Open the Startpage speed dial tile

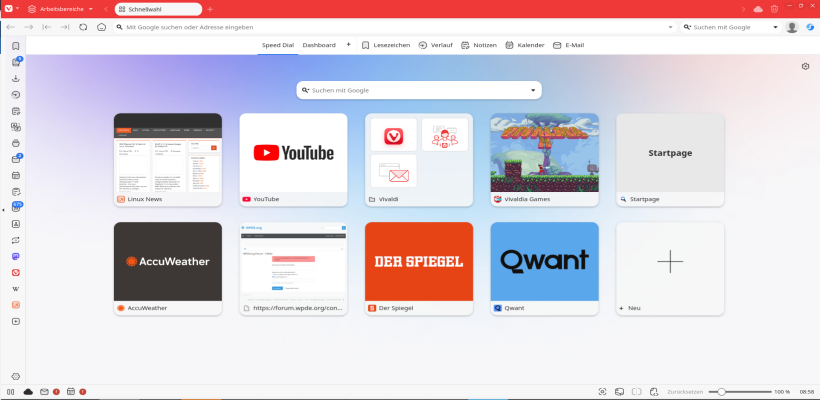(x=670, y=160)
